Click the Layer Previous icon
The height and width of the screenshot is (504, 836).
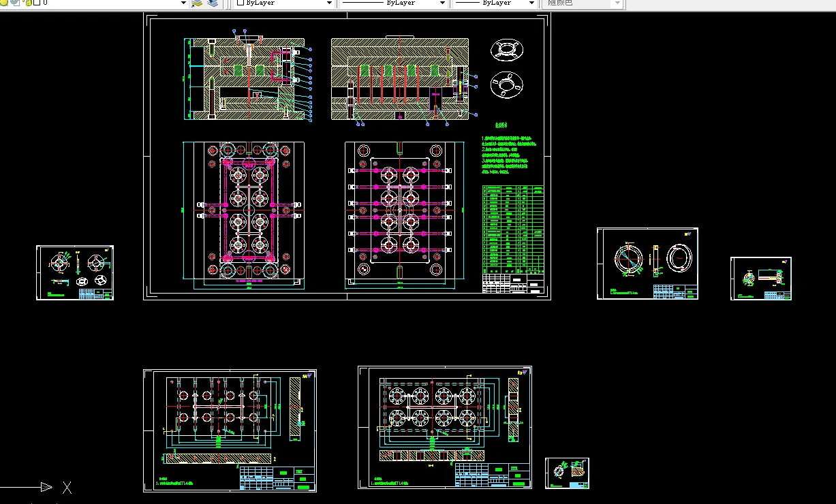pyautogui.click(x=213, y=3)
